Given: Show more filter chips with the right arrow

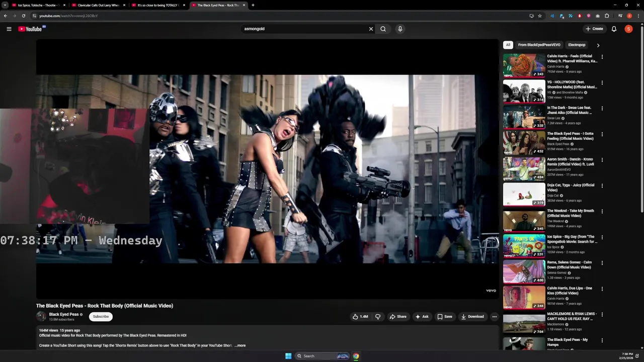Looking at the screenshot, I should (598, 45).
